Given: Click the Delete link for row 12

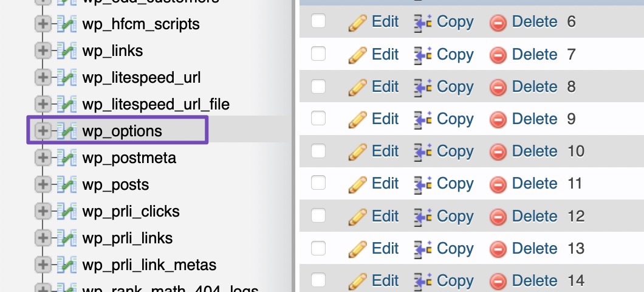Looking at the screenshot, I should 535,217.
